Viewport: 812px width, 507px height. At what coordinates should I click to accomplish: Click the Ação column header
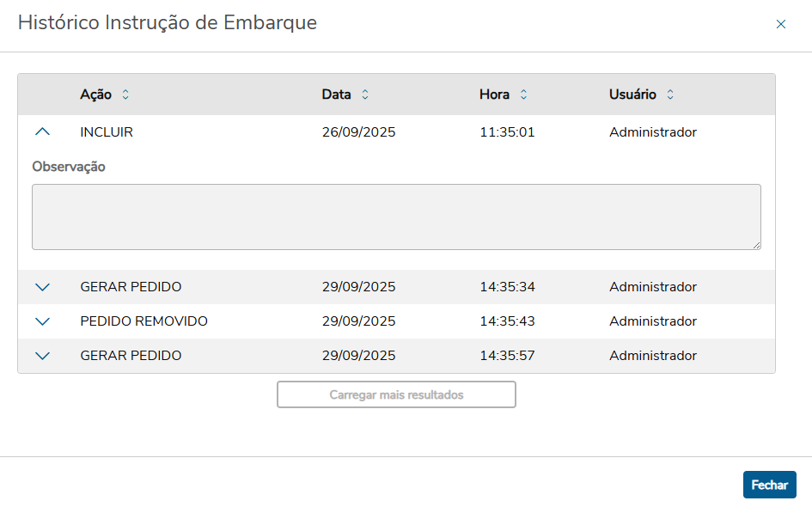95,95
